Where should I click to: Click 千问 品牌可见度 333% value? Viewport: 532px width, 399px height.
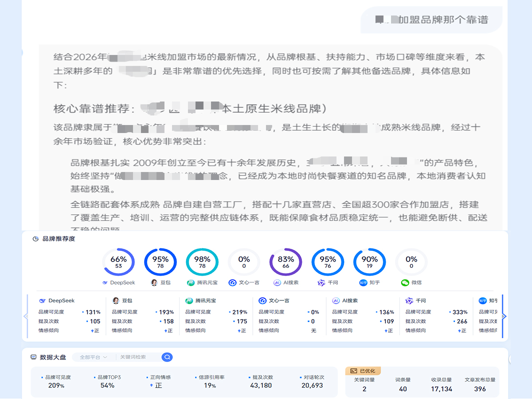pyautogui.click(x=460, y=312)
